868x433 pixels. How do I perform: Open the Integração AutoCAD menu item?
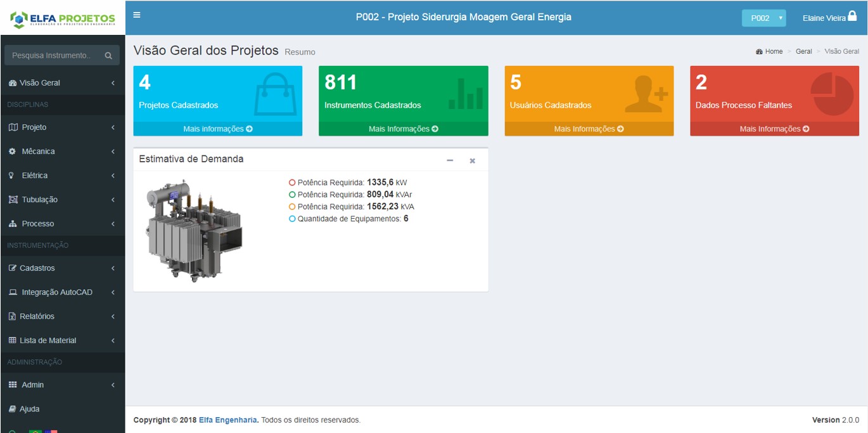(x=62, y=292)
